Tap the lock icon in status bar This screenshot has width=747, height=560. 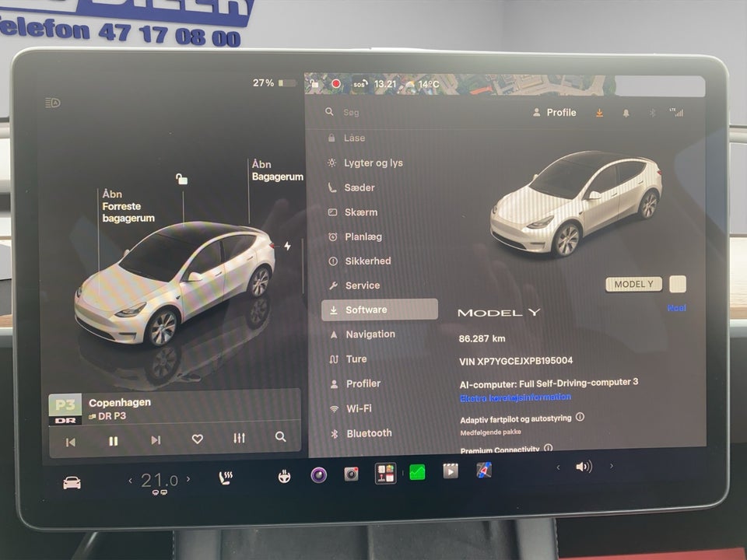(x=314, y=84)
